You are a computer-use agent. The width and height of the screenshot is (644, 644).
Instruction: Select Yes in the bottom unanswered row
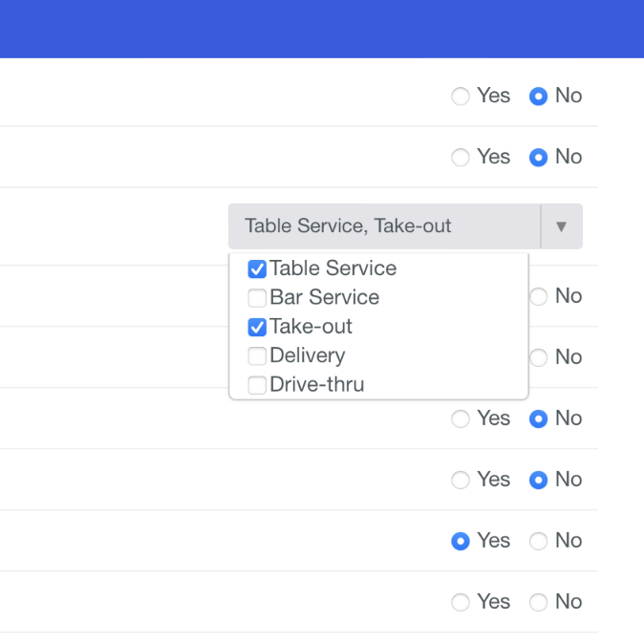pos(461,603)
